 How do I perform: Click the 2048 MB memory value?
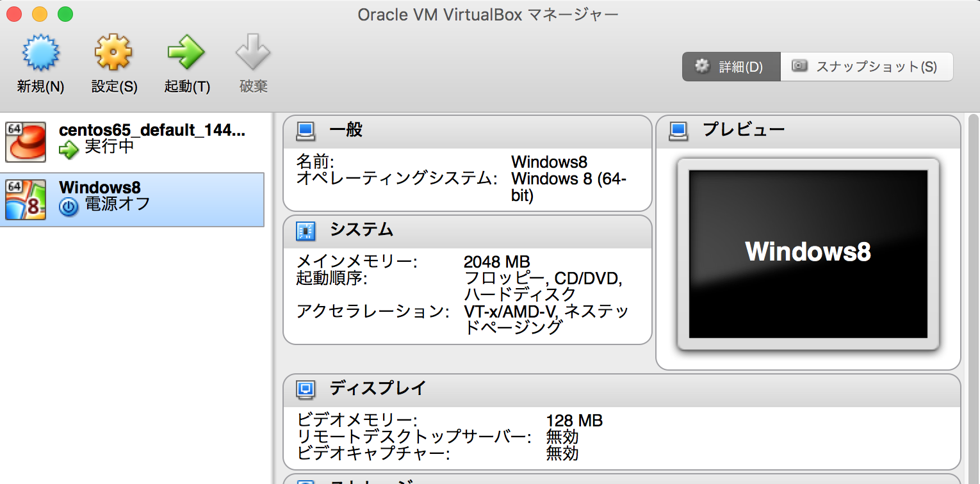[497, 262]
